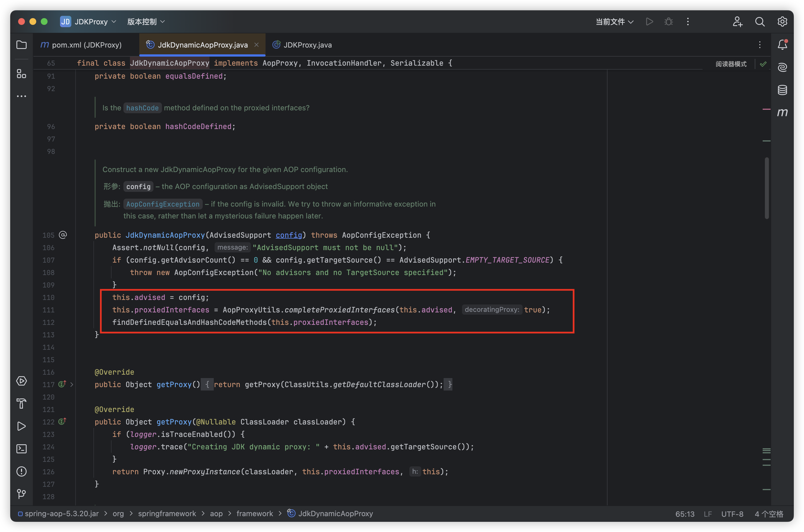Toggle reader mode (阅读器模式)
The image size is (804, 532).
coord(731,64)
